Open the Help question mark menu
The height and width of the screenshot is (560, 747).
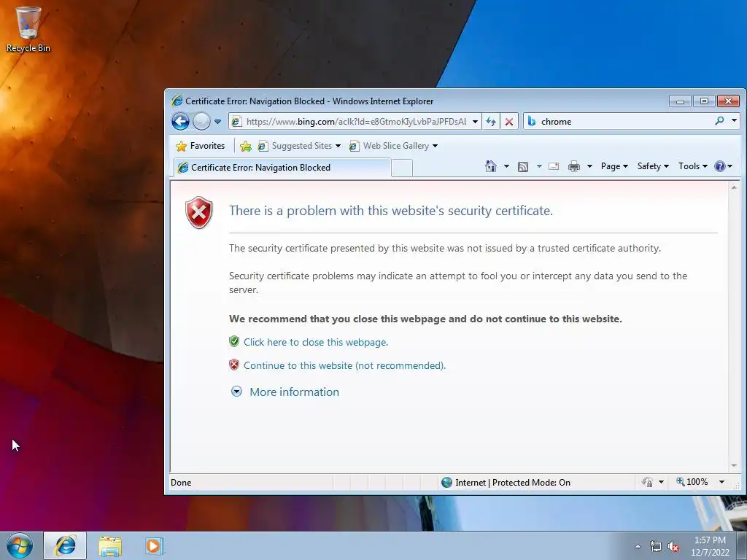(x=723, y=166)
